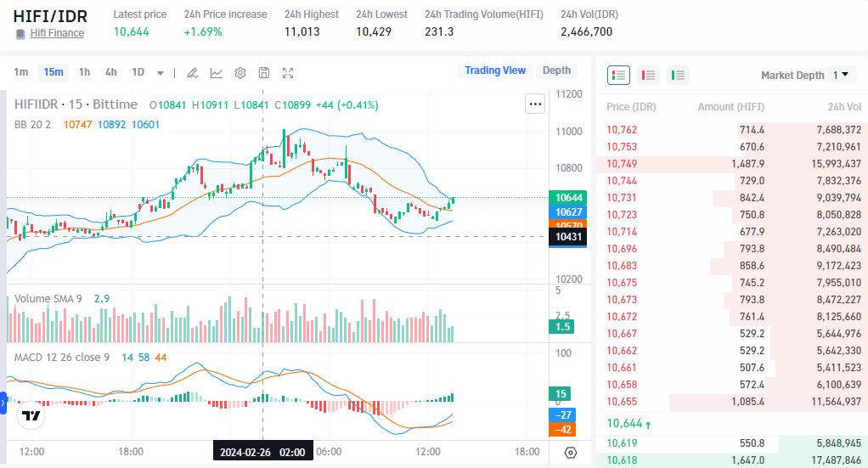
Task: Click the green 10644 price axis label
Action: coord(568,198)
